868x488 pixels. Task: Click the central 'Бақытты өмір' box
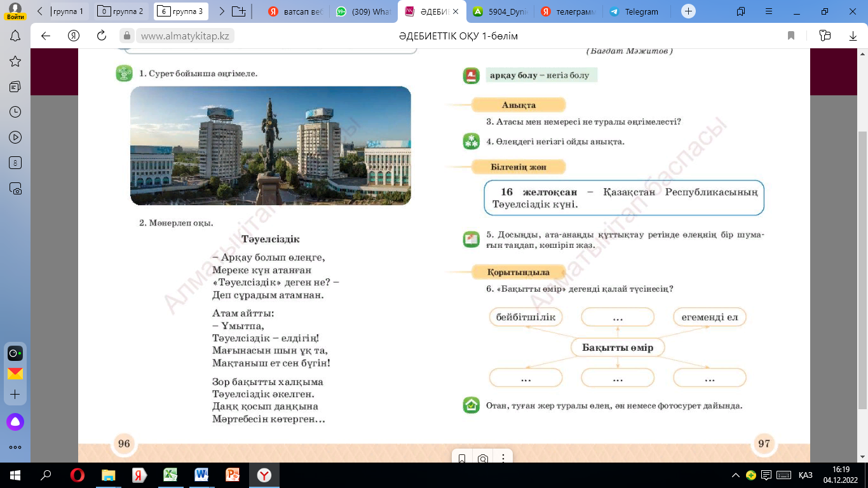(618, 348)
